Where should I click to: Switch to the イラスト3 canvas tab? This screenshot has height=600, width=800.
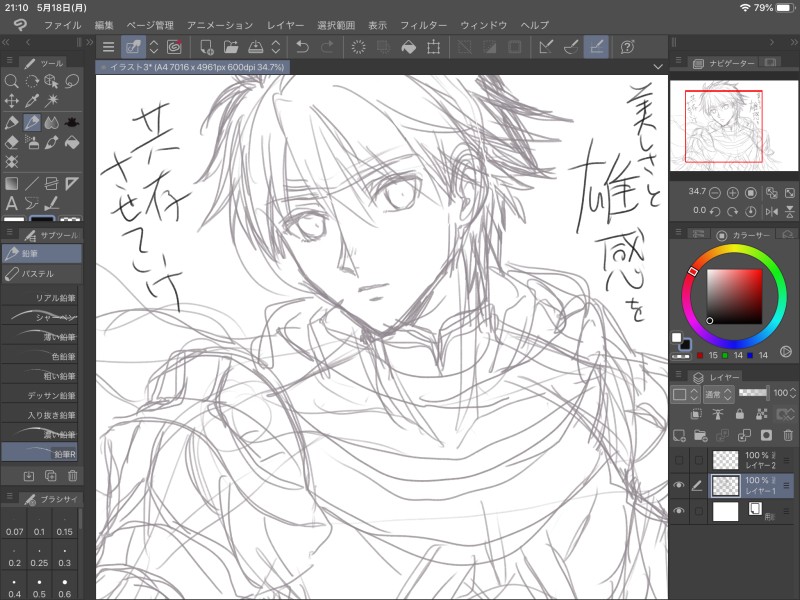pyautogui.click(x=193, y=67)
